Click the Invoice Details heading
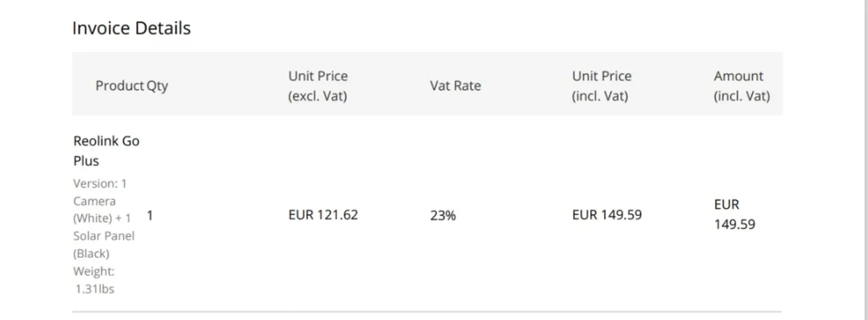The width and height of the screenshot is (868, 320). point(131,28)
